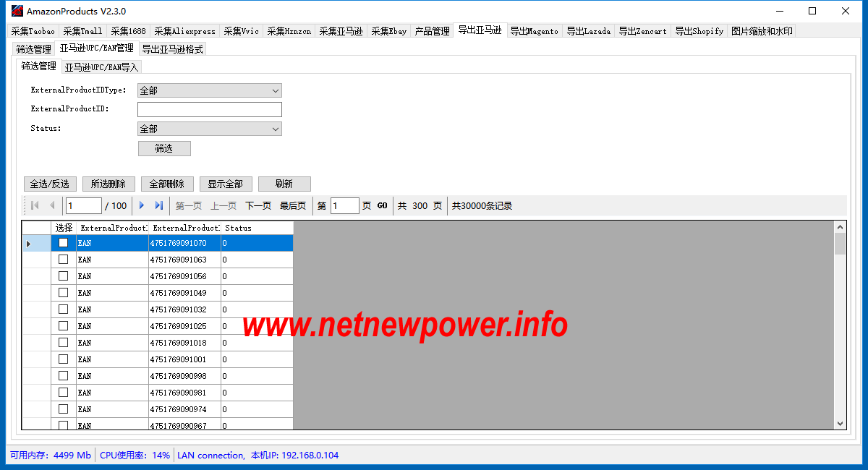Click 下一页 next page link
868x470 pixels.
coord(258,206)
